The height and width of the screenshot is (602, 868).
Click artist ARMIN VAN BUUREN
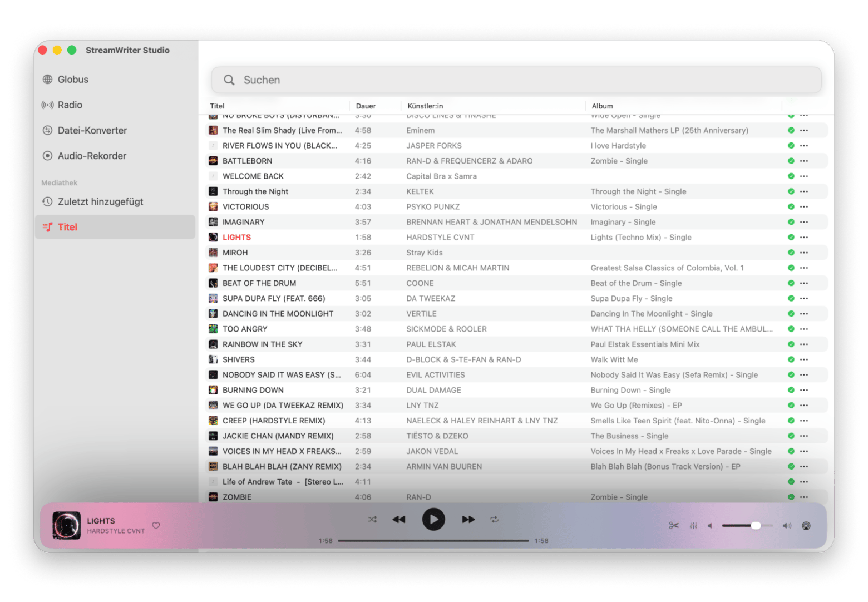click(x=444, y=467)
